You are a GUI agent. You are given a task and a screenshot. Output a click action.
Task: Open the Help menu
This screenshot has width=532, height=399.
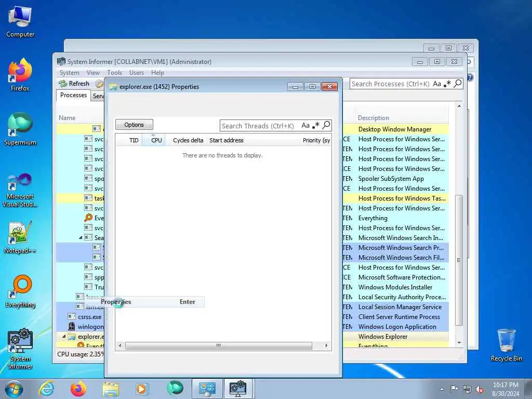point(157,73)
